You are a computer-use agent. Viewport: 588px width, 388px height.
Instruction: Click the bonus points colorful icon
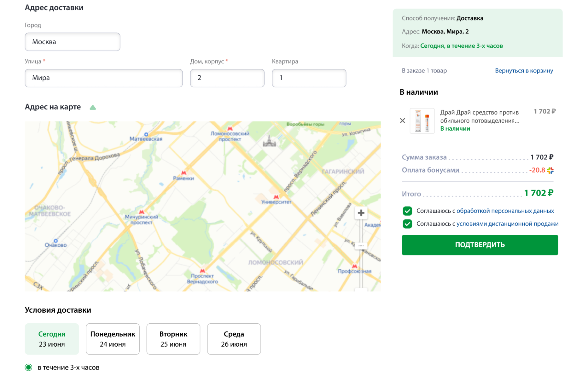click(x=550, y=170)
